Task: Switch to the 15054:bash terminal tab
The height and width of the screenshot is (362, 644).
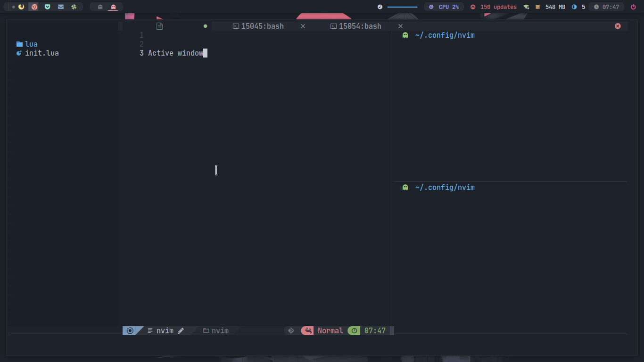Action: [356, 26]
